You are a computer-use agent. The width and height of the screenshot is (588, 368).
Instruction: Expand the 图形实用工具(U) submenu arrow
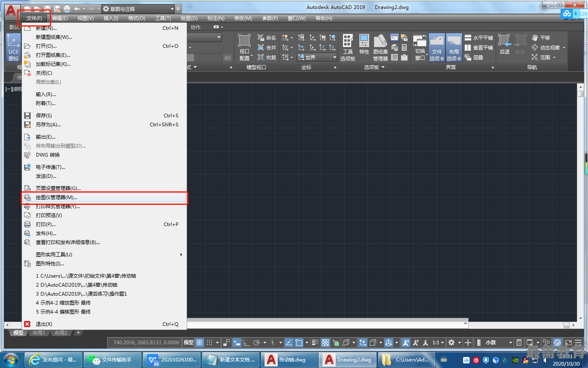pos(181,254)
